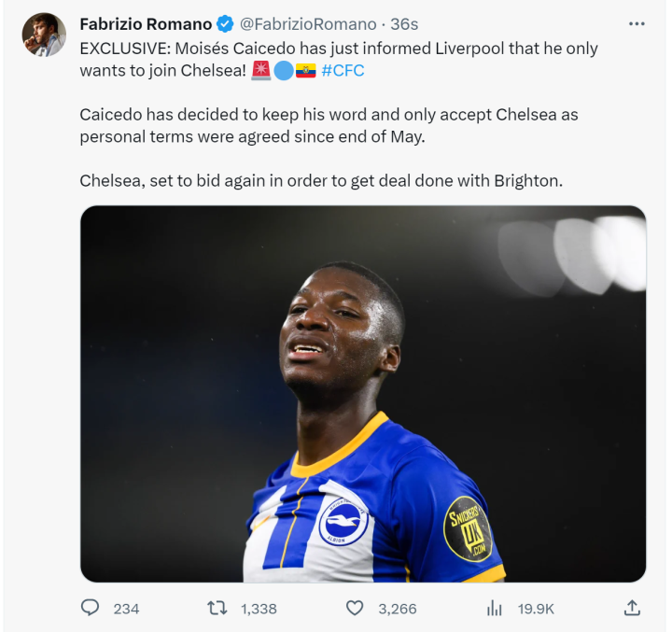Click the 36s timestamp
This screenshot has height=632, width=672.
pyautogui.click(x=404, y=24)
